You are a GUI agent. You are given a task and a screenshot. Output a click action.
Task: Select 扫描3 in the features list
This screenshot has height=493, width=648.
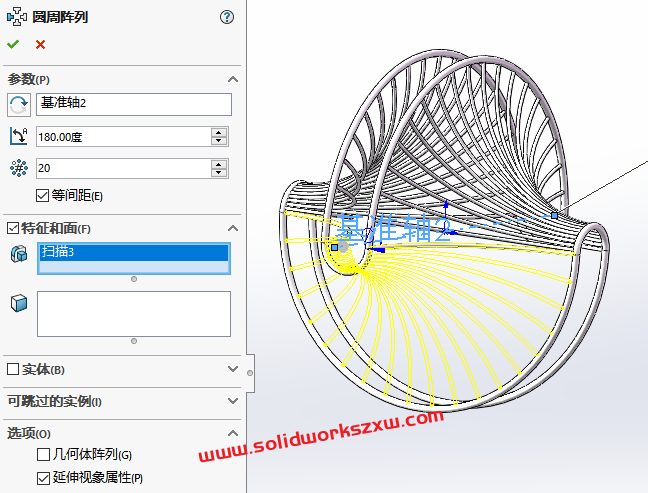(x=134, y=252)
